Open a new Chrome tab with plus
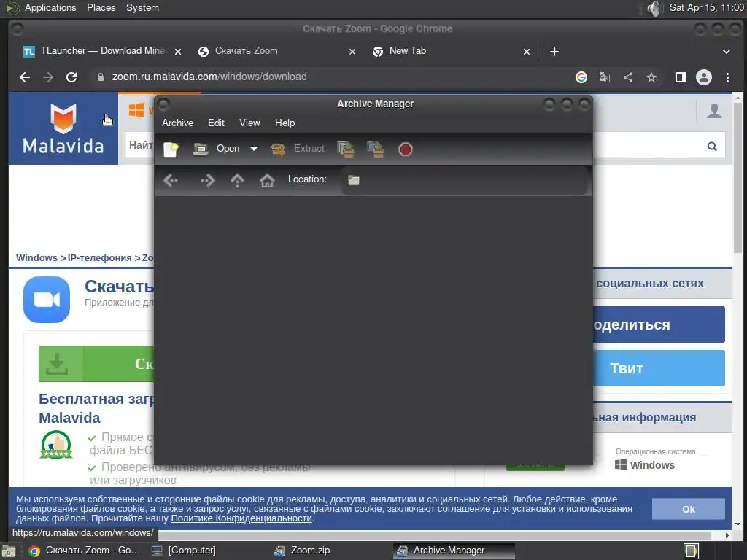The width and height of the screenshot is (747, 560). point(554,52)
